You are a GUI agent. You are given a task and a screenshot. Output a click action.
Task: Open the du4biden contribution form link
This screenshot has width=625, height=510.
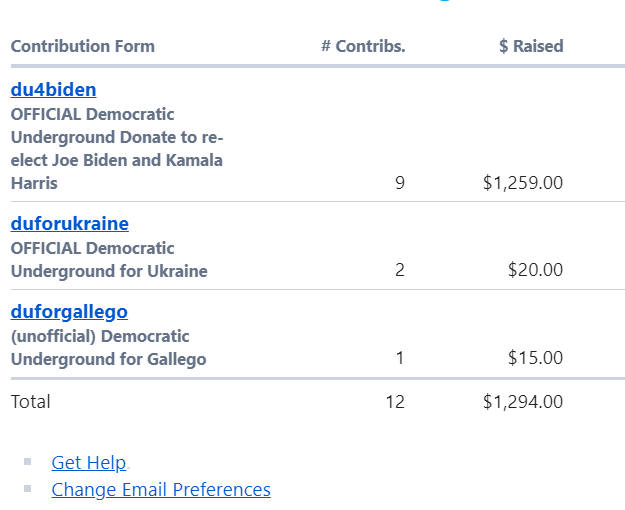pyautogui.click(x=53, y=89)
